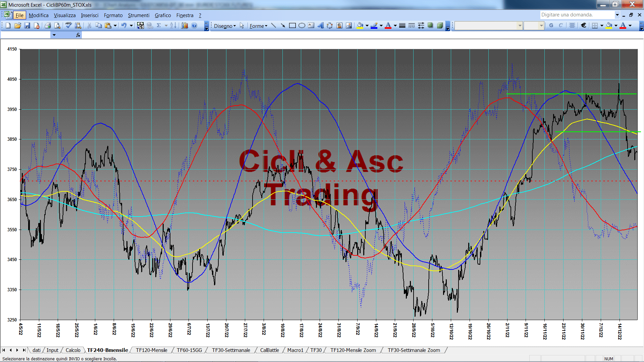Open the font size combo box

click(x=534, y=25)
